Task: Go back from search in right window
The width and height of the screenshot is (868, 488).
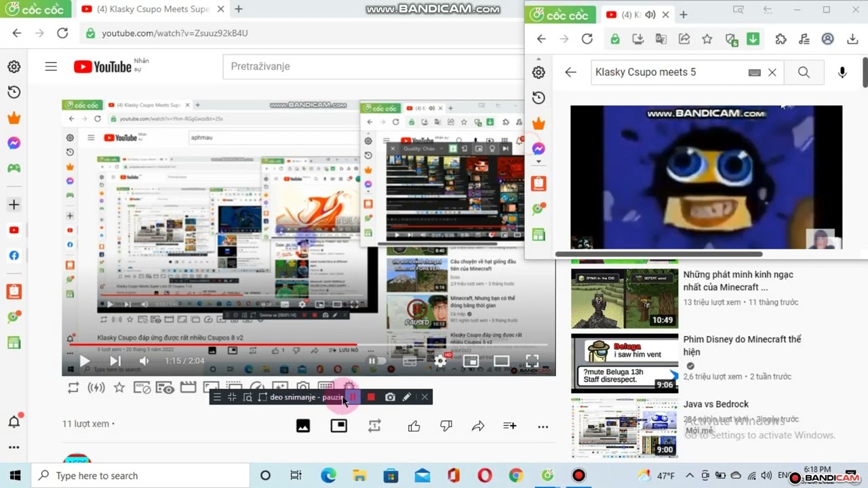Action: pos(570,73)
